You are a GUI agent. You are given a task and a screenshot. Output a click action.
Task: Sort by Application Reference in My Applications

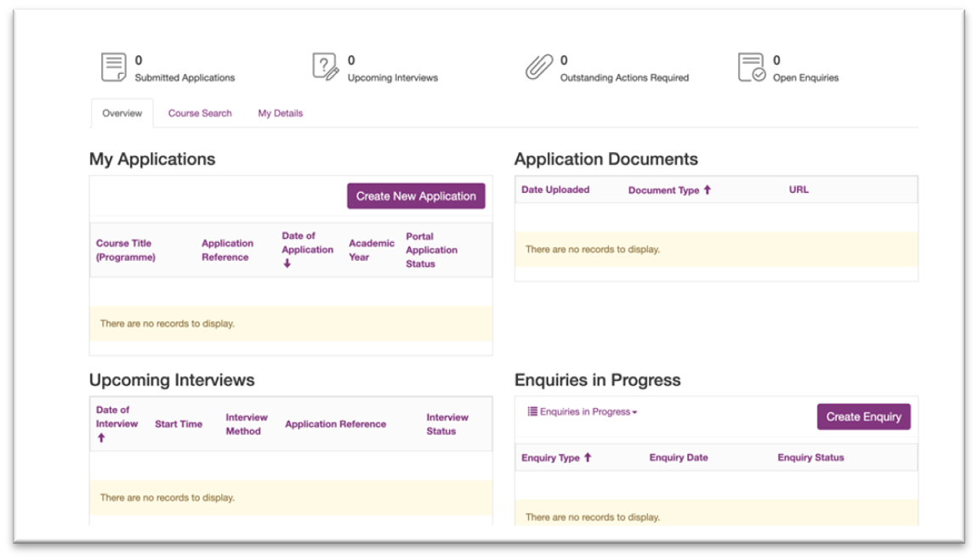click(x=227, y=250)
